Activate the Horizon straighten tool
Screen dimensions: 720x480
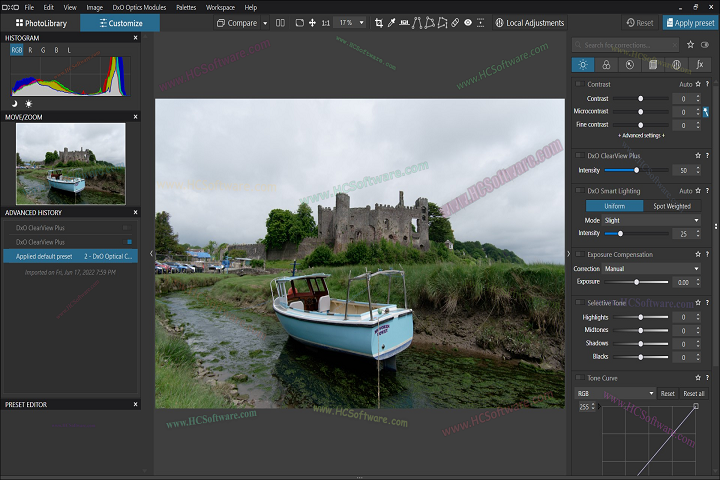click(x=404, y=23)
